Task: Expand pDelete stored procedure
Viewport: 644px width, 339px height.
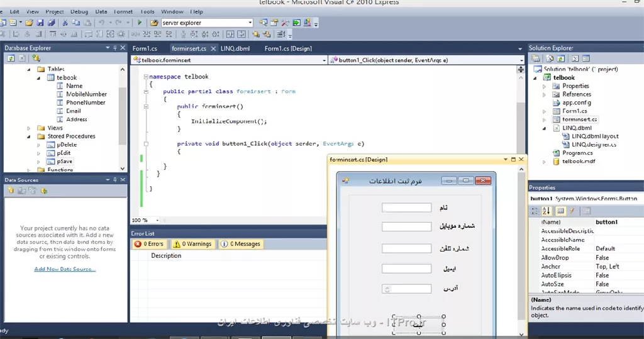Action: (39, 145)
